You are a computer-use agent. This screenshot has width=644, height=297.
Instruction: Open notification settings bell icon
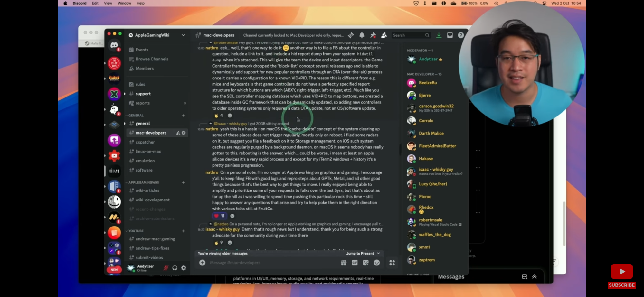tap(362, 35)
